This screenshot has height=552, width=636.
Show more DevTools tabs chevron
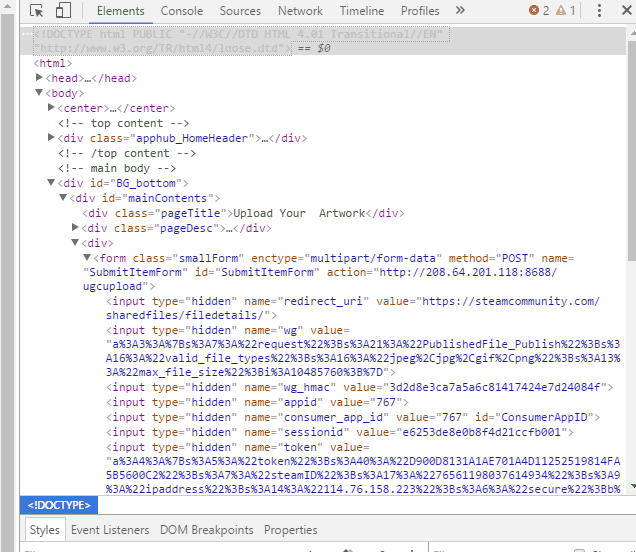pos(460,10)
